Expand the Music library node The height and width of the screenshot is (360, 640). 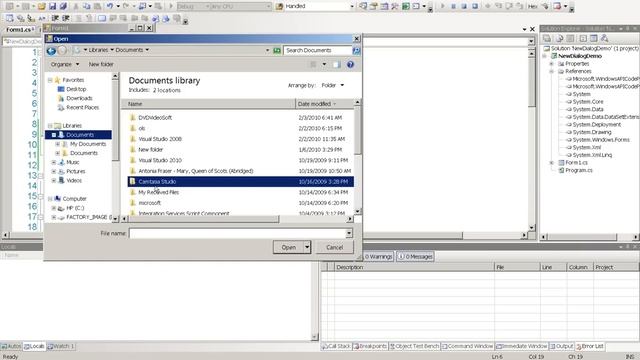point(54,162)
